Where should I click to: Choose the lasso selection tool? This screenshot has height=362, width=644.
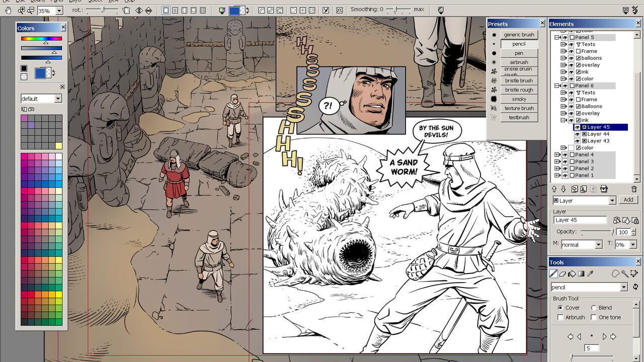tap(615, 274)
